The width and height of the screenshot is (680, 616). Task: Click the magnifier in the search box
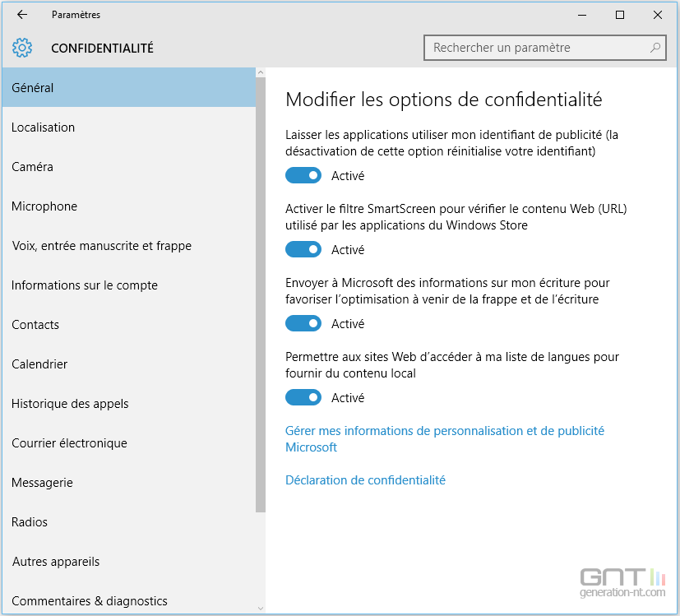(x=655, y=48)
